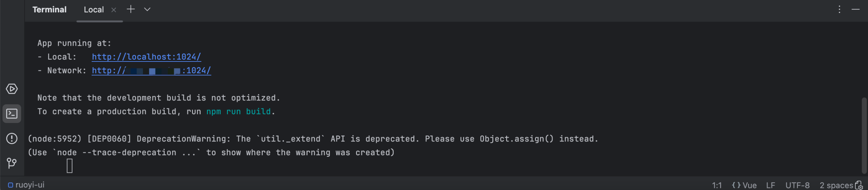Add a new terminal tab
This screenshot has height=190, width=868.
[131, 9]
